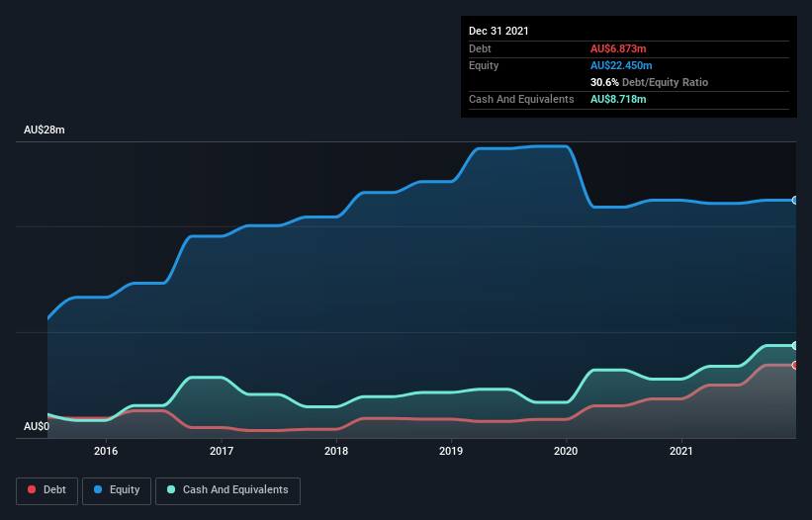Click the blue Equity legend dot
This screenshot has height=520, width=812.
[98, 489]
